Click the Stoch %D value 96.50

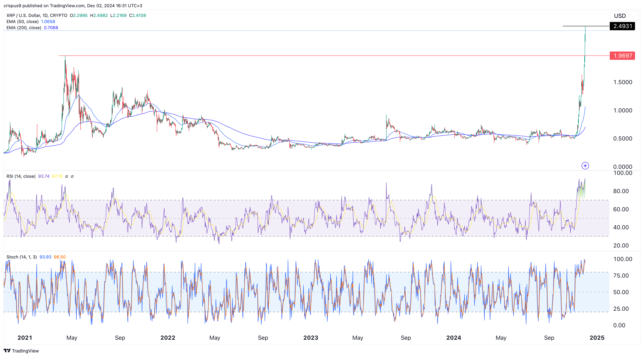click(60, 257)
